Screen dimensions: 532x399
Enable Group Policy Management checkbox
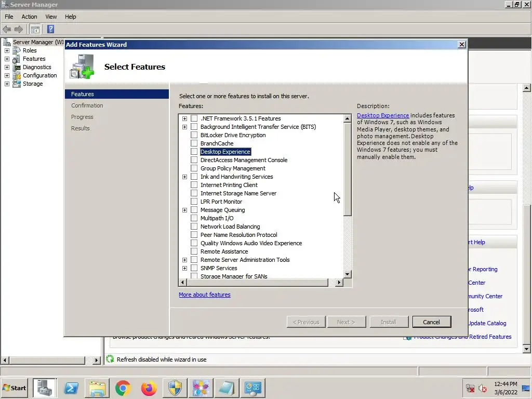[194, 168]
